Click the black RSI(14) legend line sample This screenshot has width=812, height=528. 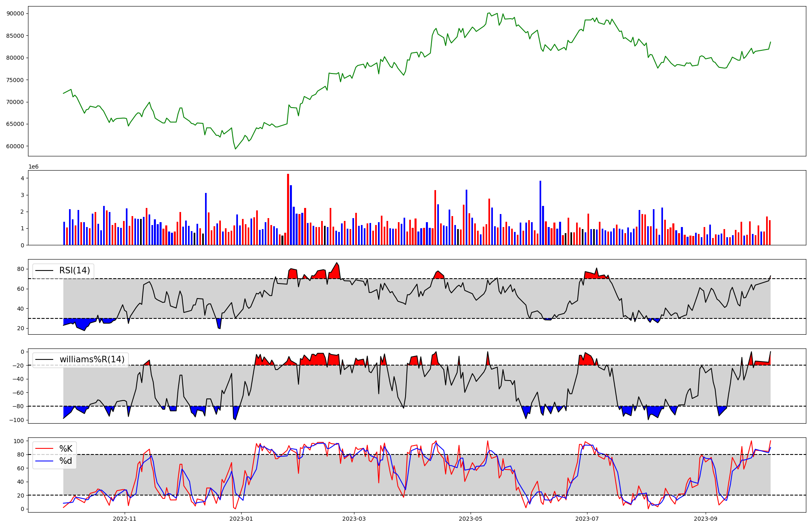click(44, 270)
